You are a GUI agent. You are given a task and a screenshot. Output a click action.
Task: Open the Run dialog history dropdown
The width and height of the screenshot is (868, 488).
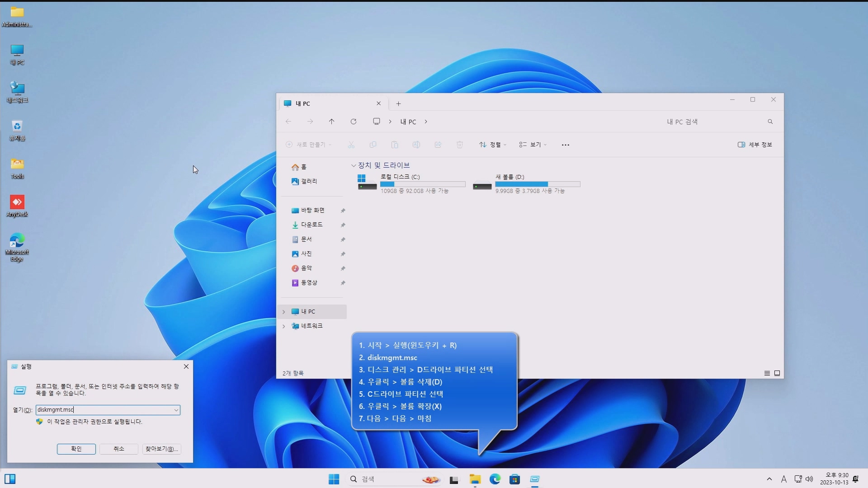(x=176, y=410)
